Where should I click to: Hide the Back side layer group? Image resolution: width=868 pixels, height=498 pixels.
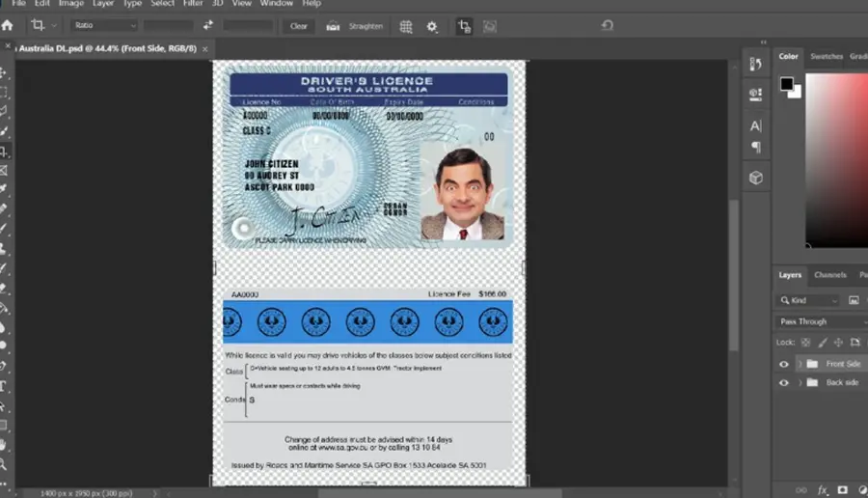click(x=784, y=383)
